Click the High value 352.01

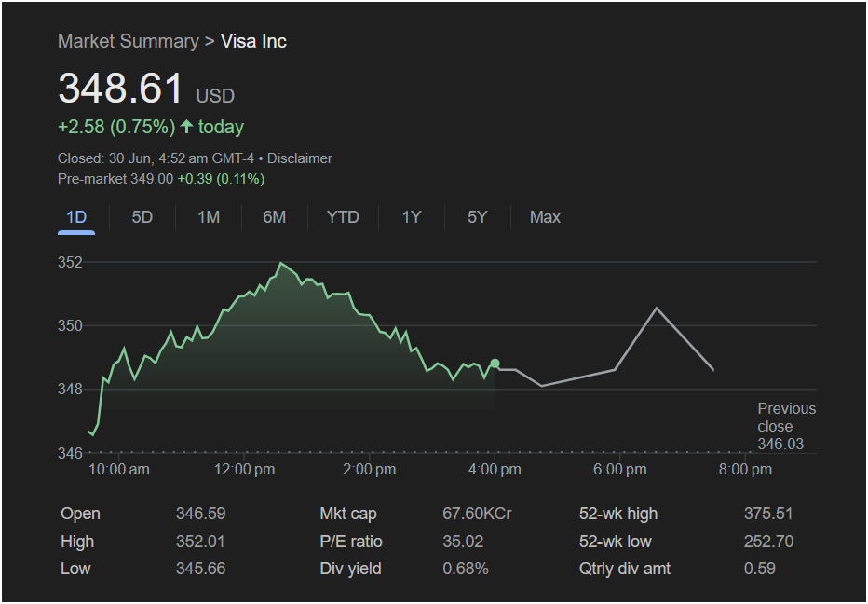coord(200,542)
